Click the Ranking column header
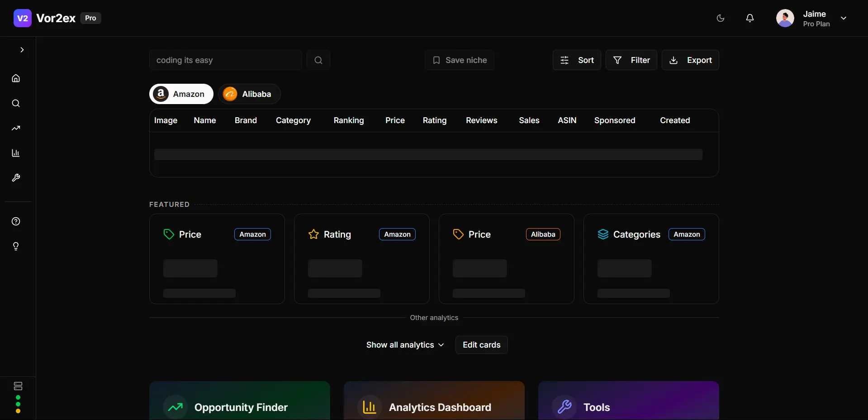868x420 pixels. coord(349,120)
